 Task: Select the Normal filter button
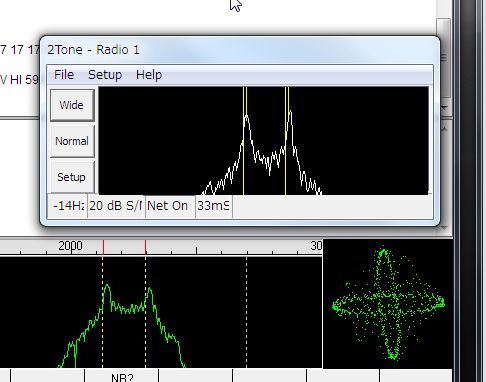(x=72, y=141)
